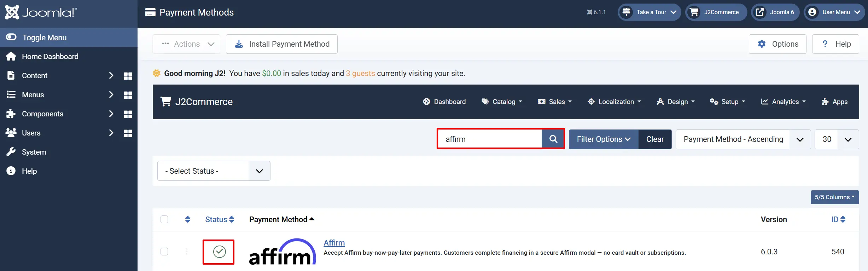Click the Joomla version 6.1.1 indicator
This screenshot has width=868, height=271.
pos(596,12)
